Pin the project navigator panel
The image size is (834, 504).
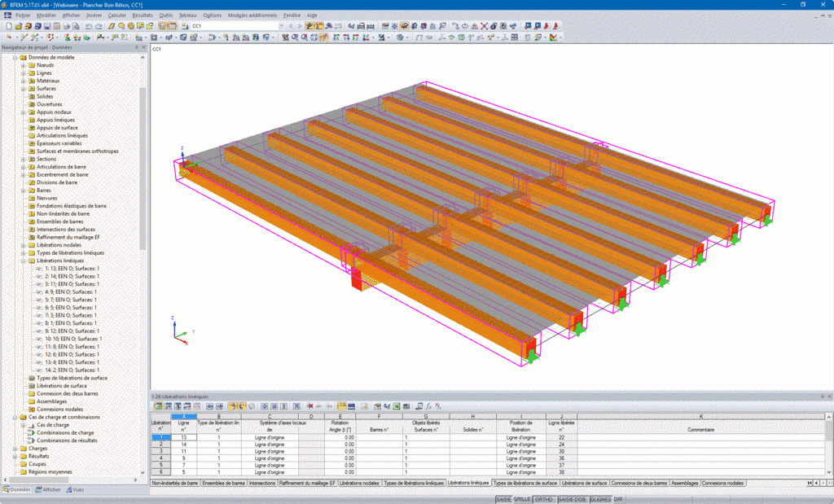point(136,47)
